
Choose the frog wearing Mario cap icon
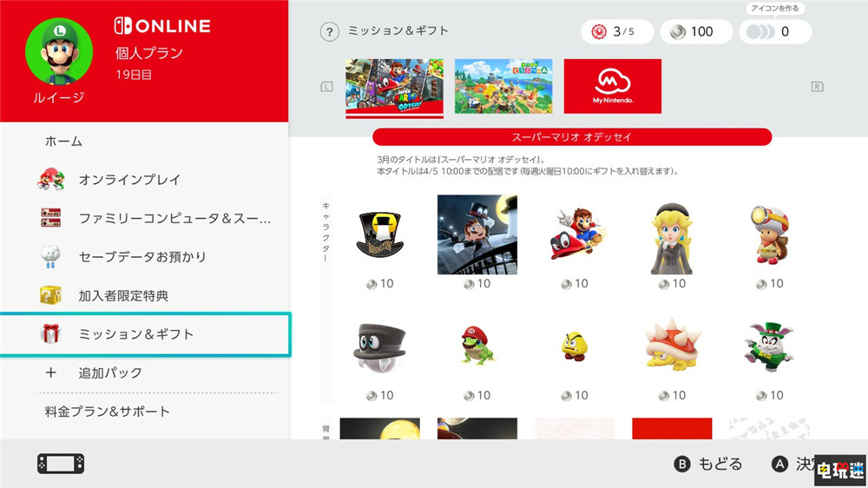click(x=477, y=346)
